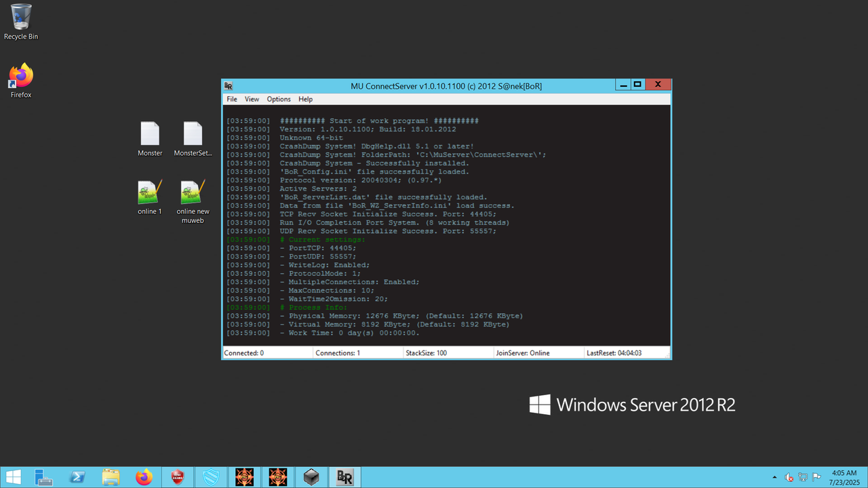The image size is (868, 488).
Task: Click the 'Start of work program!' log line
Action: coord(353,121)
